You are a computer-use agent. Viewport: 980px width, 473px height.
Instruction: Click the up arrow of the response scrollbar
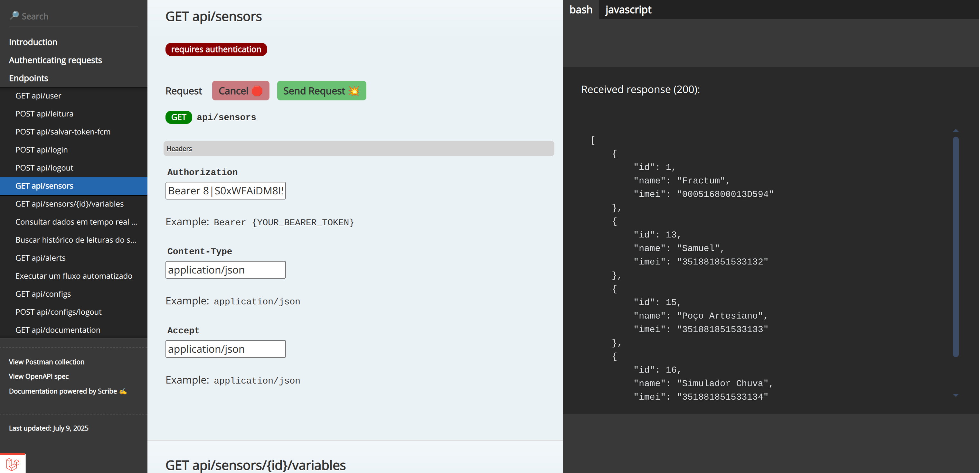(x=955, y=130)
